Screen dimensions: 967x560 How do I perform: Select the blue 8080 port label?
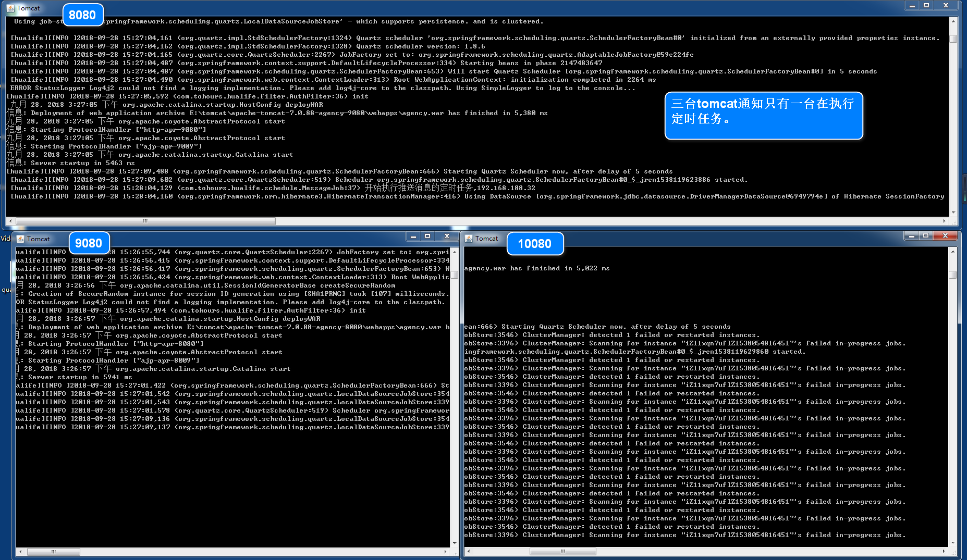pyautogui.click(x=82, y=15)
